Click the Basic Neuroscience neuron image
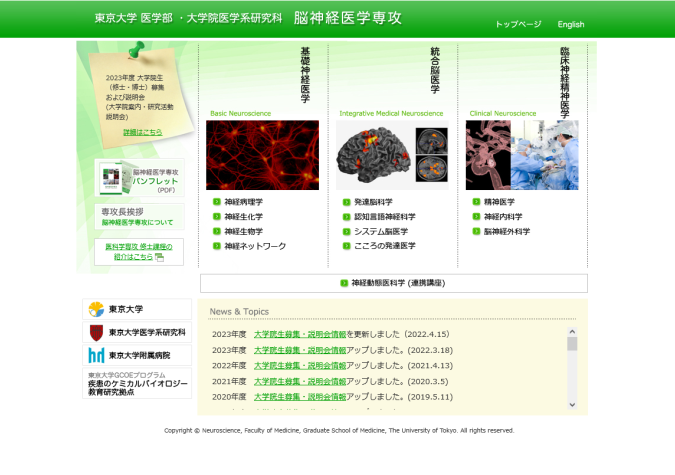 [263, 155]
